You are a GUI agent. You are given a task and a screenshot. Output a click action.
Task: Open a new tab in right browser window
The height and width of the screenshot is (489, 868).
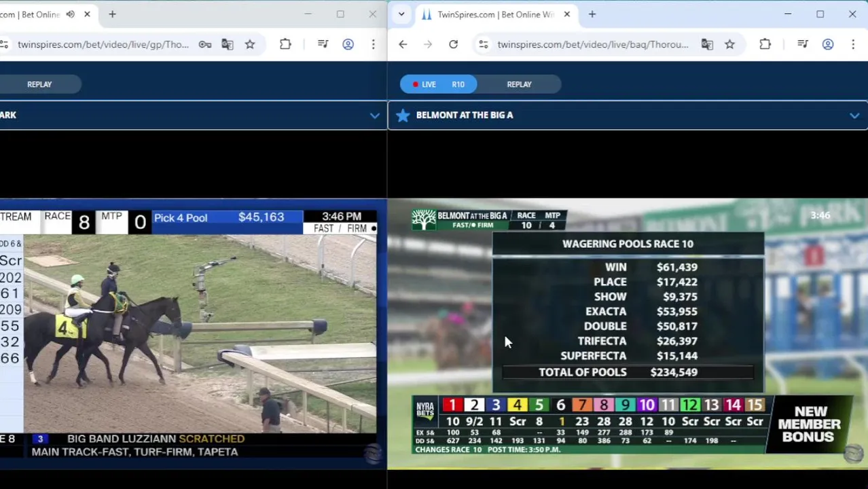point(592,14)
